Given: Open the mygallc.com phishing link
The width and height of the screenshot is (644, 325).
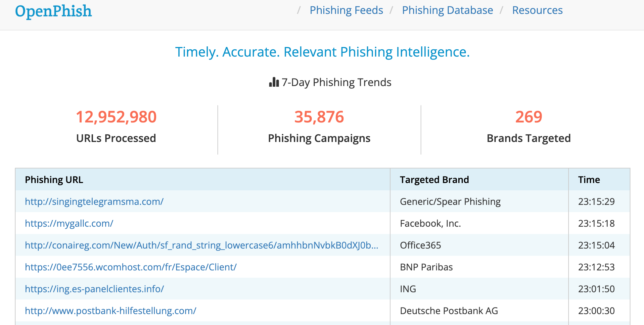Looking at the screenshot, I should 69,223.
